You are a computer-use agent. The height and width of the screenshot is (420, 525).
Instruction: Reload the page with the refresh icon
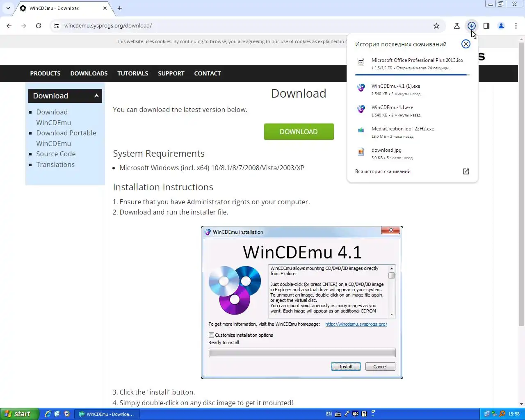click(x=39, y=26)
